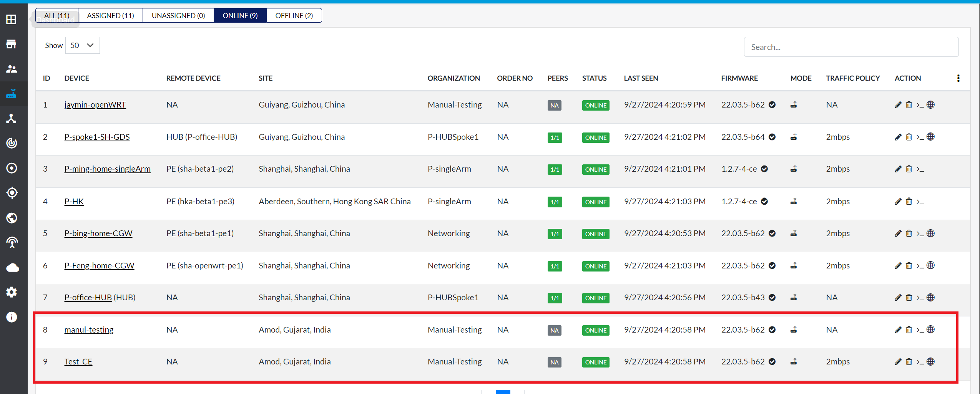This screenshot has width=980, height=394.
Task: Open the column options three-dot menu
Action: click(x=958, y=78)
